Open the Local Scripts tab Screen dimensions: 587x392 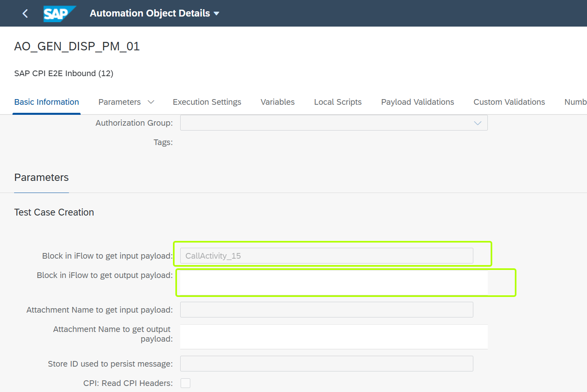[x=338, y=102]
